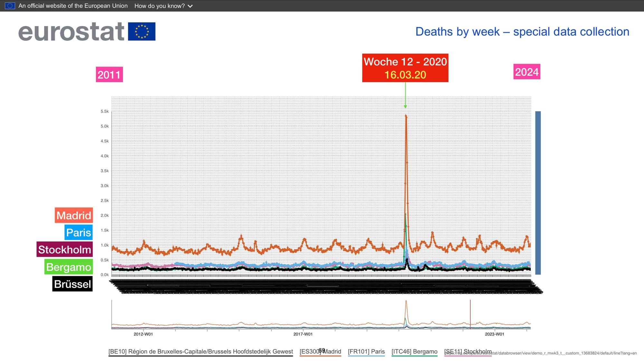Click the Madrid spike peak data point

point(406,116)
